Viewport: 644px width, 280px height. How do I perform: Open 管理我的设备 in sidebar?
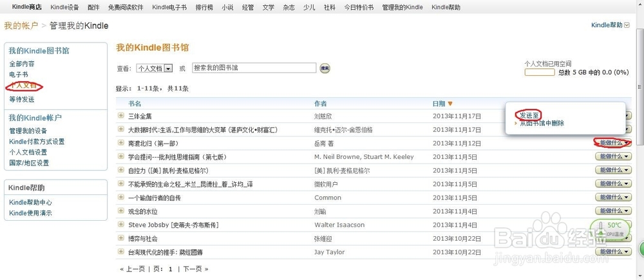point(28,131)
